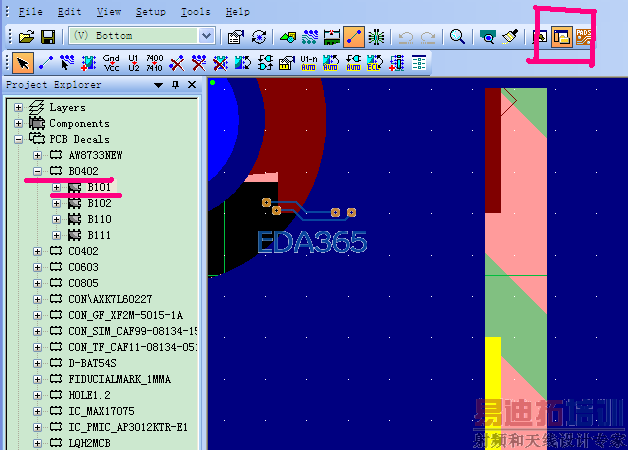Screen dimensions: 628x450
Task: Choose the Add Component tool
Action: point(89,63)
